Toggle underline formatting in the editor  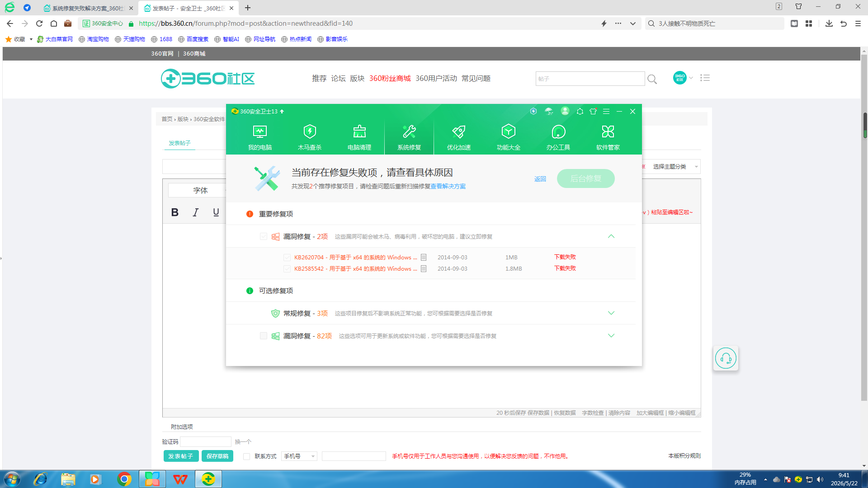coord(216,212)
